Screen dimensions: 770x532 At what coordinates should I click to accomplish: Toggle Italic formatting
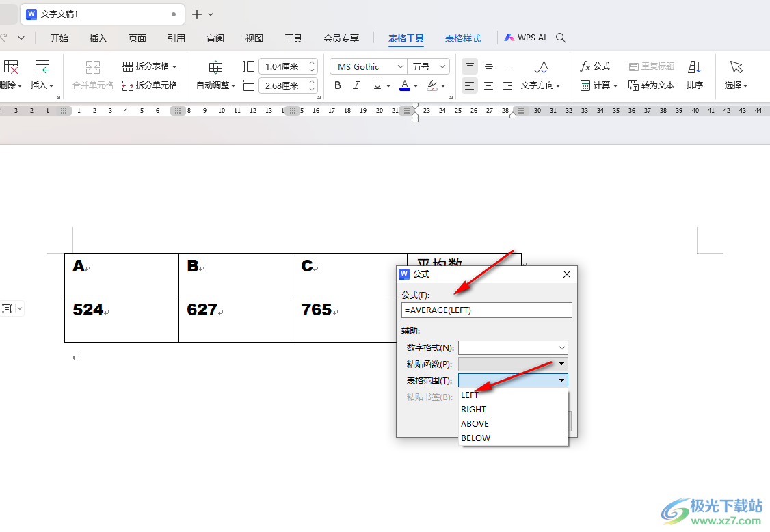click(356, 85)
